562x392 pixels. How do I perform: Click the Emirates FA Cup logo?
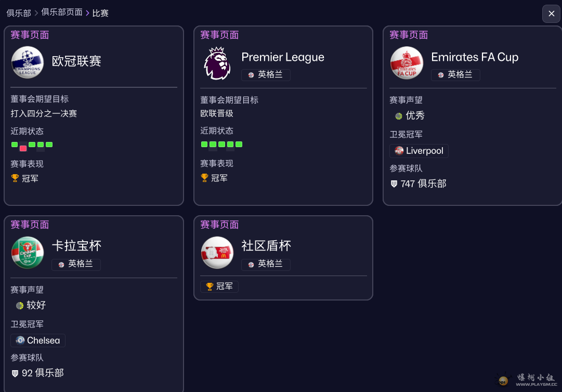[x=407, y=63]
